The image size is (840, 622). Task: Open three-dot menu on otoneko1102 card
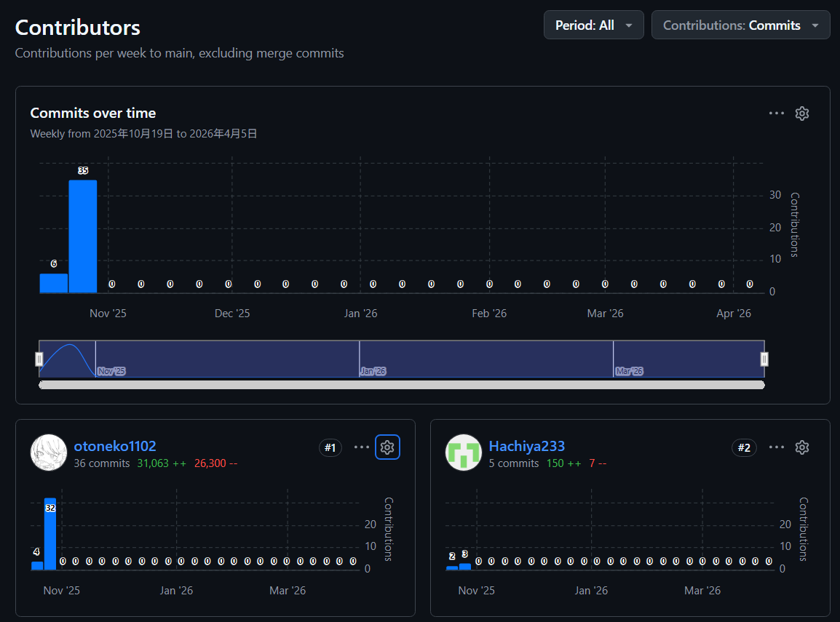point(361,447)
